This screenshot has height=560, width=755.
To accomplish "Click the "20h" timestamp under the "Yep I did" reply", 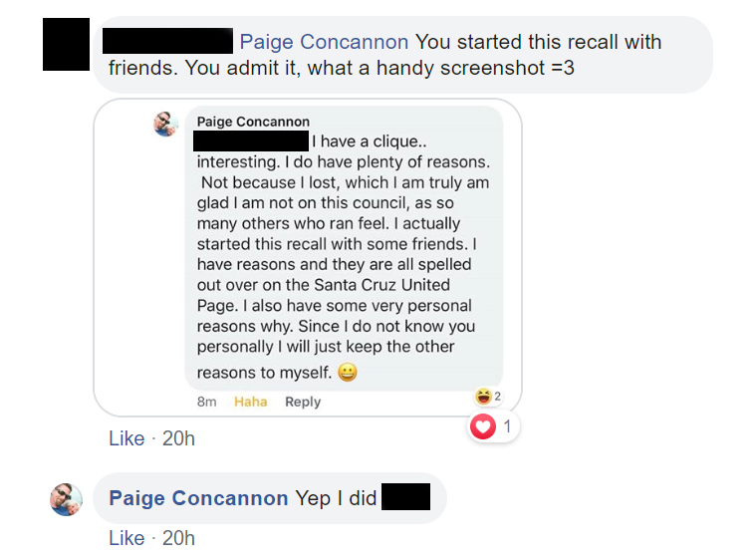I will tap(178, 538).
